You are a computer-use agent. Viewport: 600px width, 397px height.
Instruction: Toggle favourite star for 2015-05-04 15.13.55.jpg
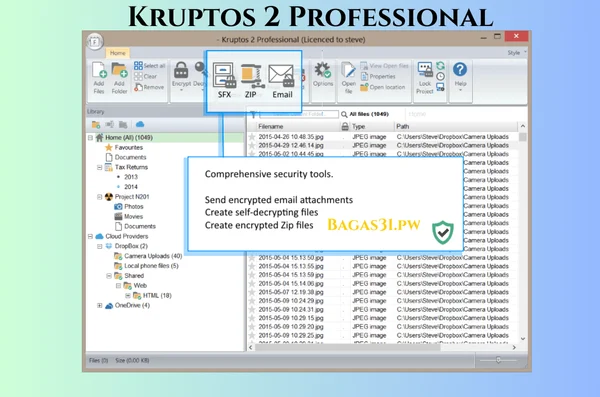pos(252,266)
